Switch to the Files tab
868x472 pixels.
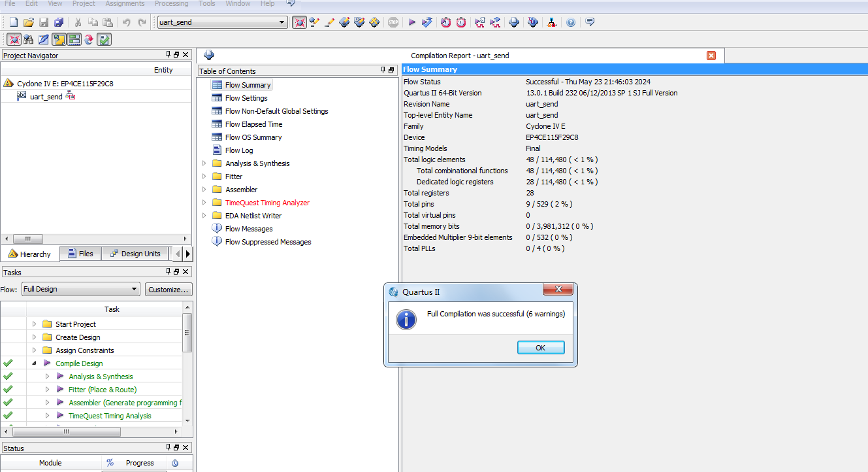(80, 254)
